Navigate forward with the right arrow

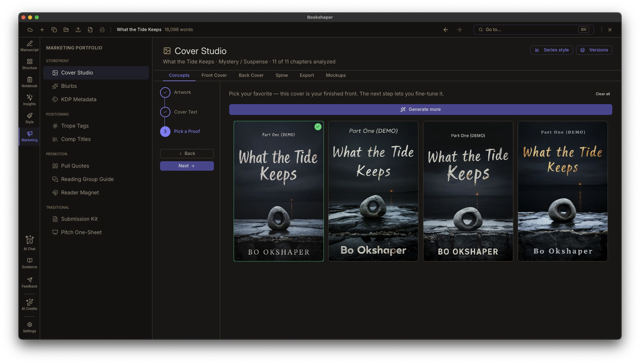(459, 30)
